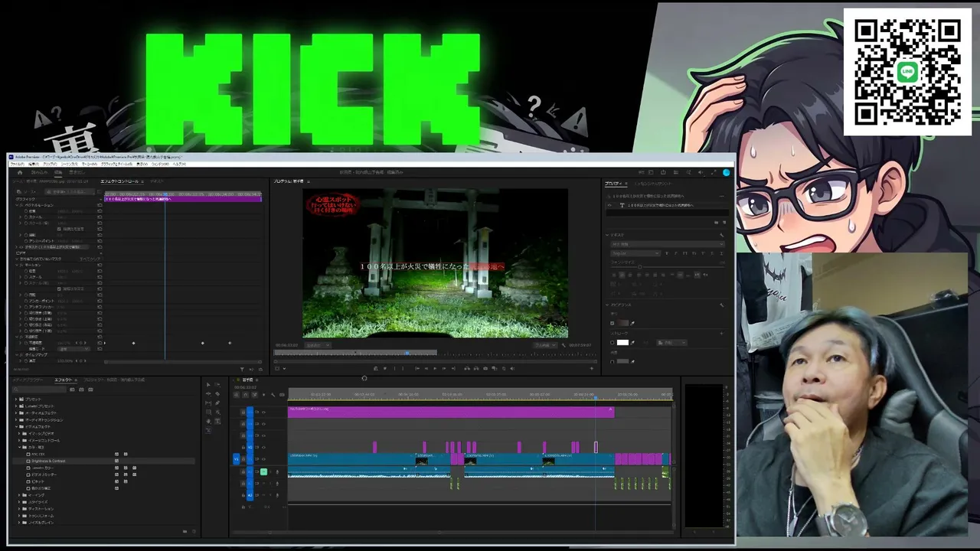Toggle the Background checkbox in Appearance
Screen dimensions: 980x551
612,362
